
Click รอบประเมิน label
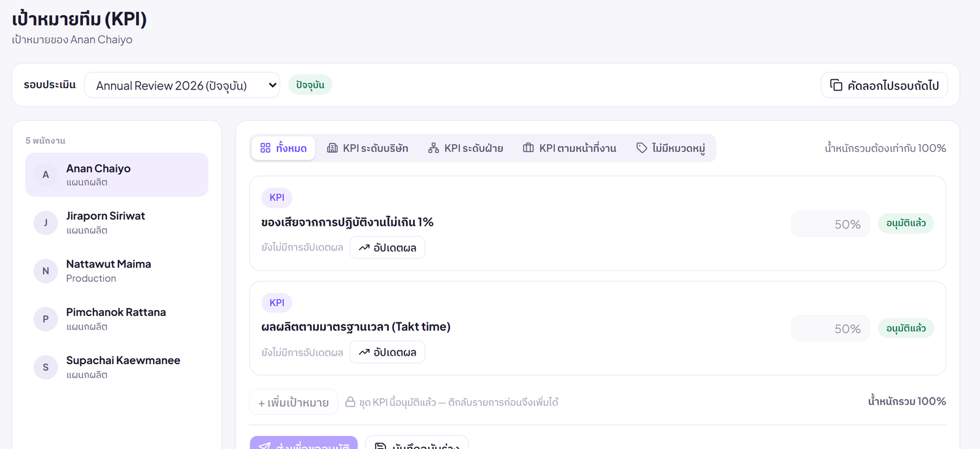(50, 85)
